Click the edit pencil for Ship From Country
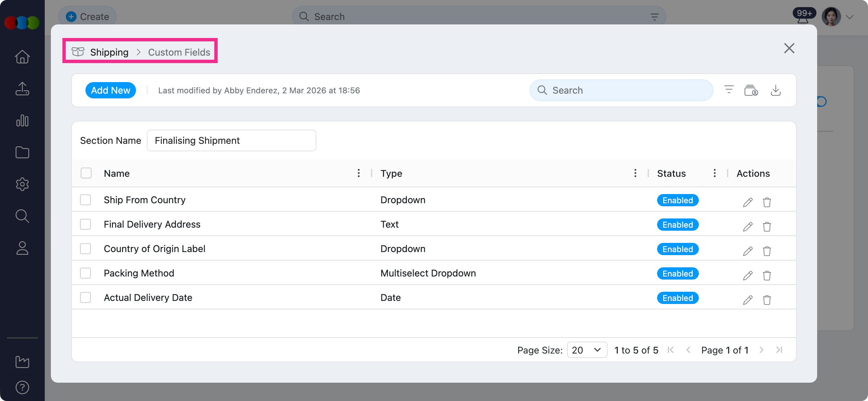This screenshot has width=868, height=401. (x=748, y=202)
